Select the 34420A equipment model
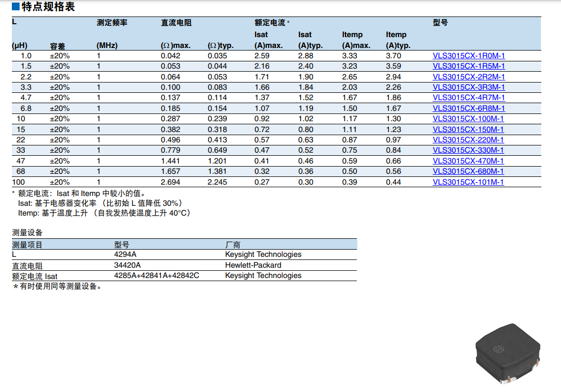Screen dimensions: 561x392 pyautogui.click(x=127, y=265)
